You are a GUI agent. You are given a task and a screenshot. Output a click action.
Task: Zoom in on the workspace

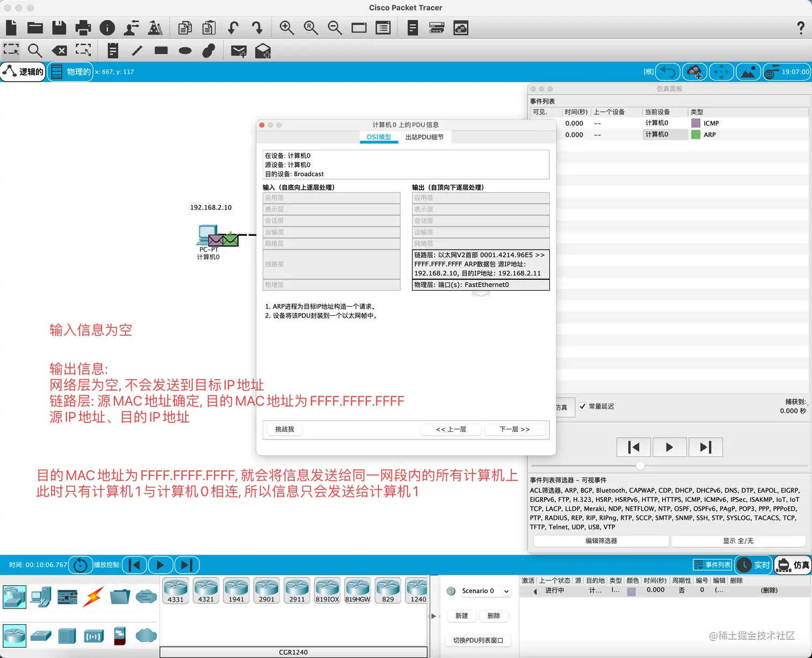coord(287,27)
